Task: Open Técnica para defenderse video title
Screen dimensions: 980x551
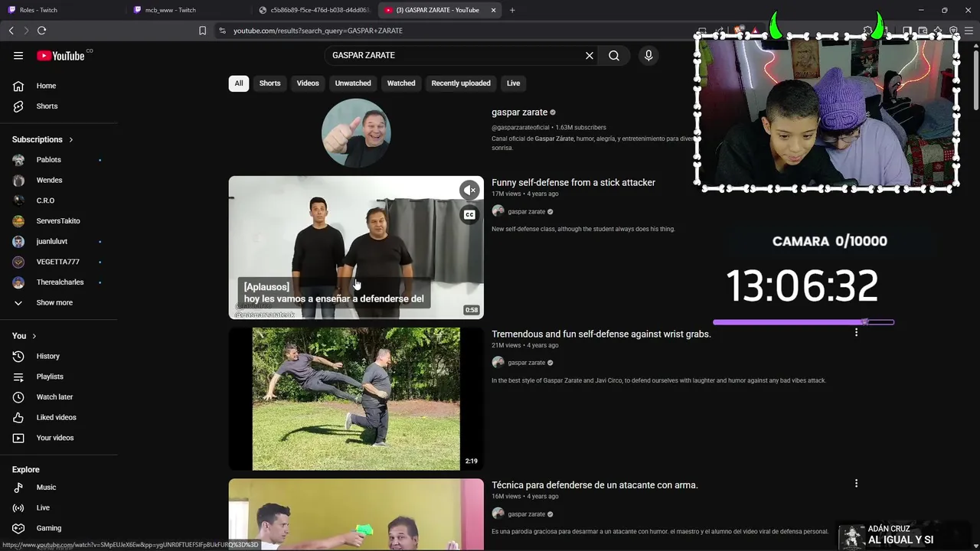Action: tap(595, 485)
